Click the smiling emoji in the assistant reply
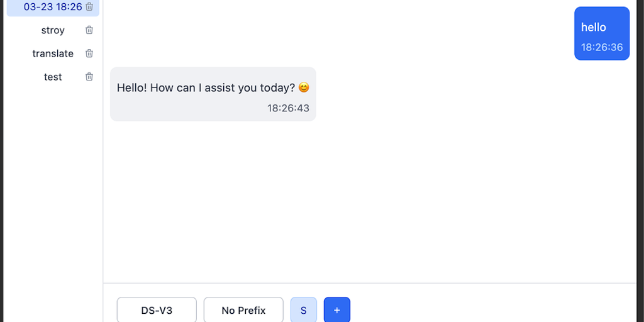 tap(304, 87)
